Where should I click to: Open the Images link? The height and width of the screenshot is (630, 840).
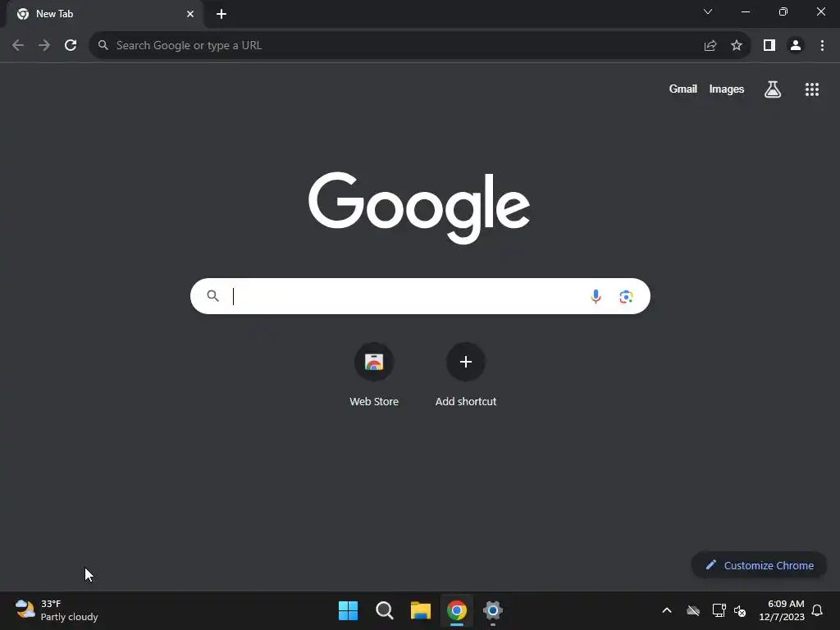(x=727, y=89)
